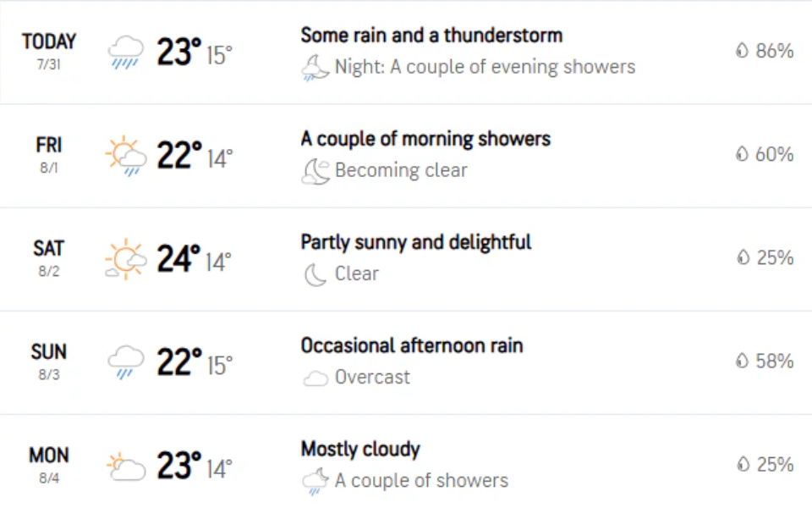Click Monday's night showers icon
Viewport: 812px width, 508px height.
(x=315, y=481)
